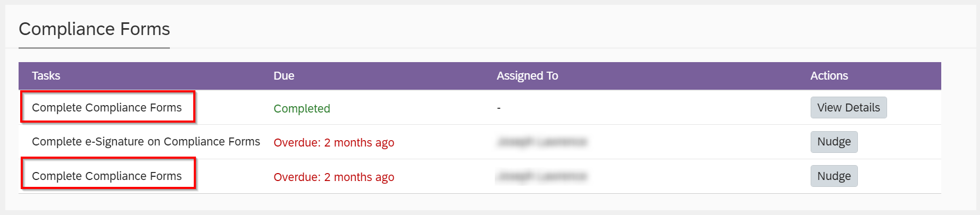This screenshot has width=980, height=215.
Task: Click the dash under Assigned To
Action: pyautogui.click(x=498, y=108)
